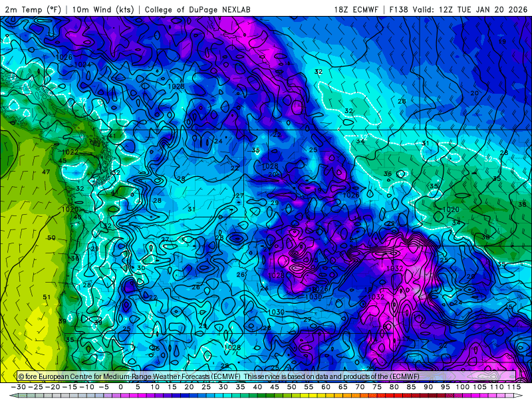Click the "F138 Valid: 12Z TUE JAN 20 2026" text
The width and height of the screenshot is (532, 399).
458,9
